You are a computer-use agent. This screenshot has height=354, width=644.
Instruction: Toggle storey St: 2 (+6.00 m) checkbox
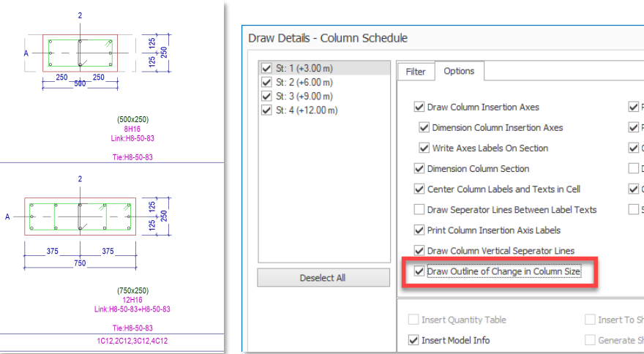(266, 82)
